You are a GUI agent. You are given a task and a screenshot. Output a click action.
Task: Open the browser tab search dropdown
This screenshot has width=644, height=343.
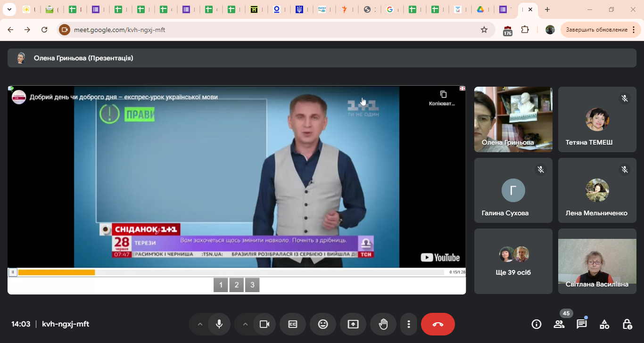[8, 9]
